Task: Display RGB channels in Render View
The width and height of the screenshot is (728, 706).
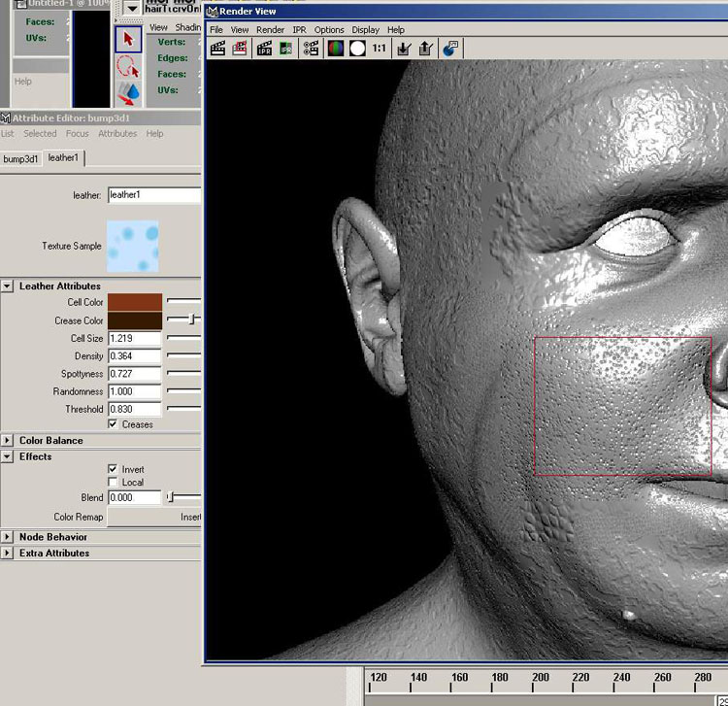Action: pos(336,48)
